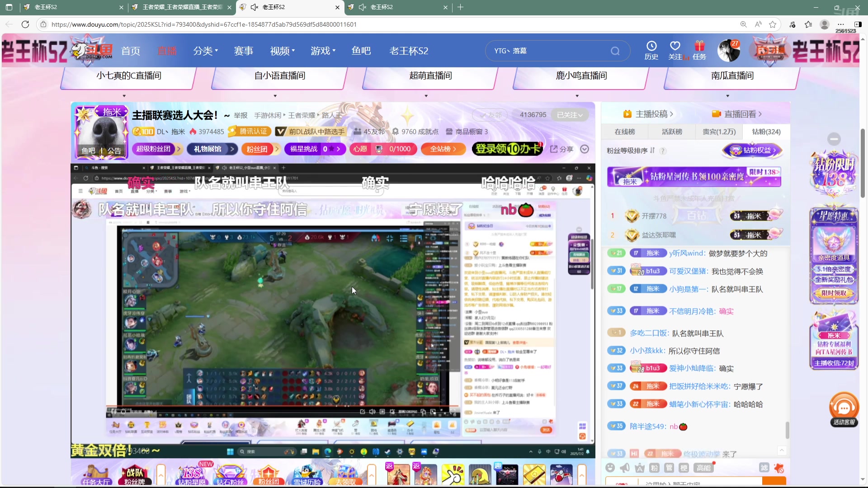Click the 分享 share icon
This screenshot has width=868, height=488.
[561, 149]
